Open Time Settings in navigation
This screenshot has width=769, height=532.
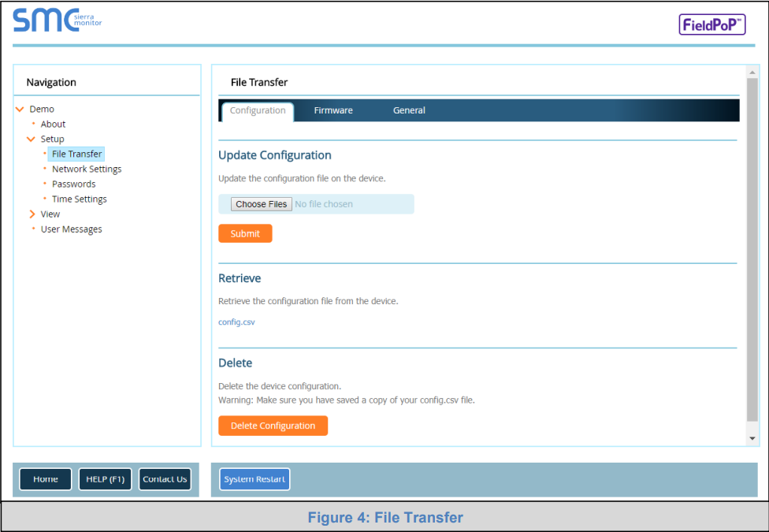click(79, 199)
